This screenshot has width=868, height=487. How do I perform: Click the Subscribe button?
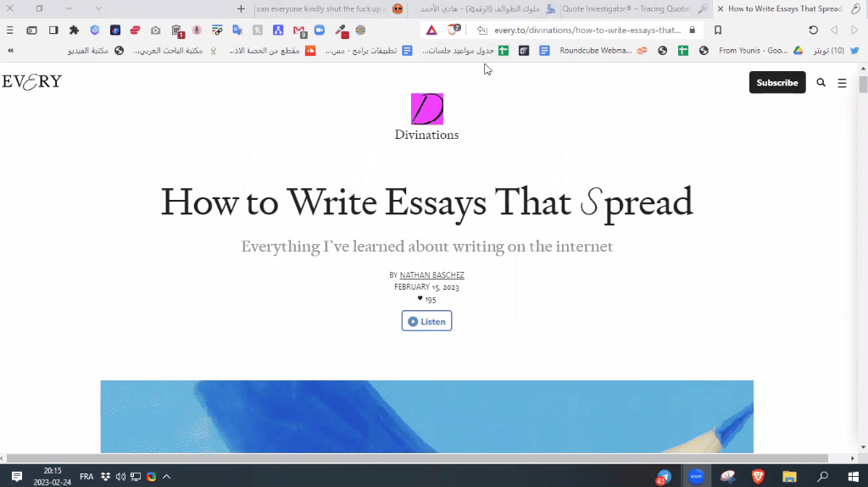coord(776,82)
